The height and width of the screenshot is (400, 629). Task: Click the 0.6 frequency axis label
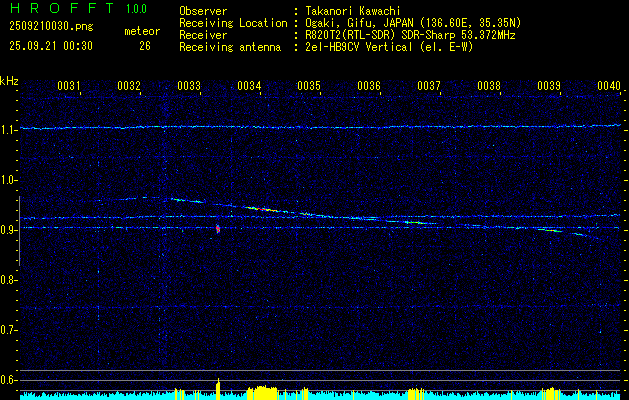(9, 380)
